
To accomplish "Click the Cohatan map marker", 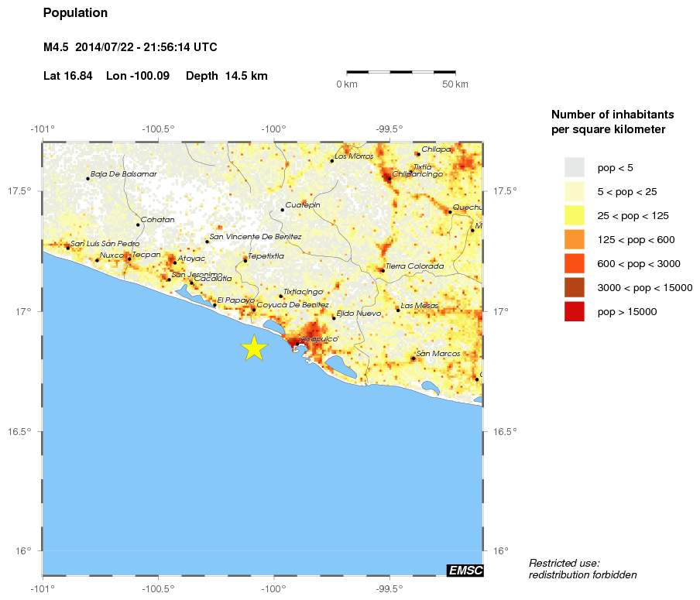I will [138, 225].
